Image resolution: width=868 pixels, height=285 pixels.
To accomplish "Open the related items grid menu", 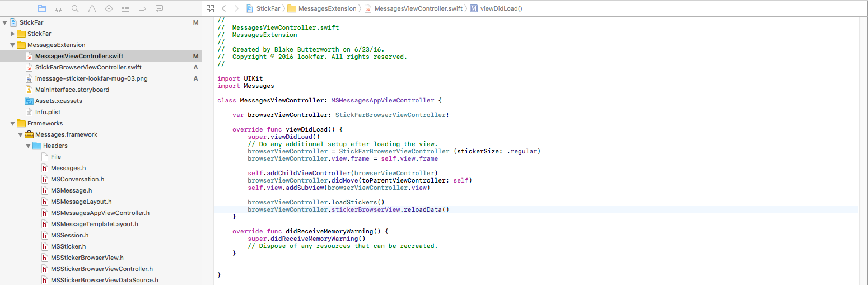I will pos(210,8).
